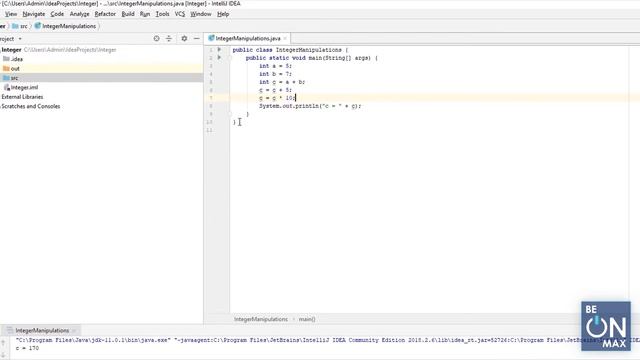The height and width of the screenshot is (360, 640).
Task: Select the out folder in project tree
Action: click(11, 69)
